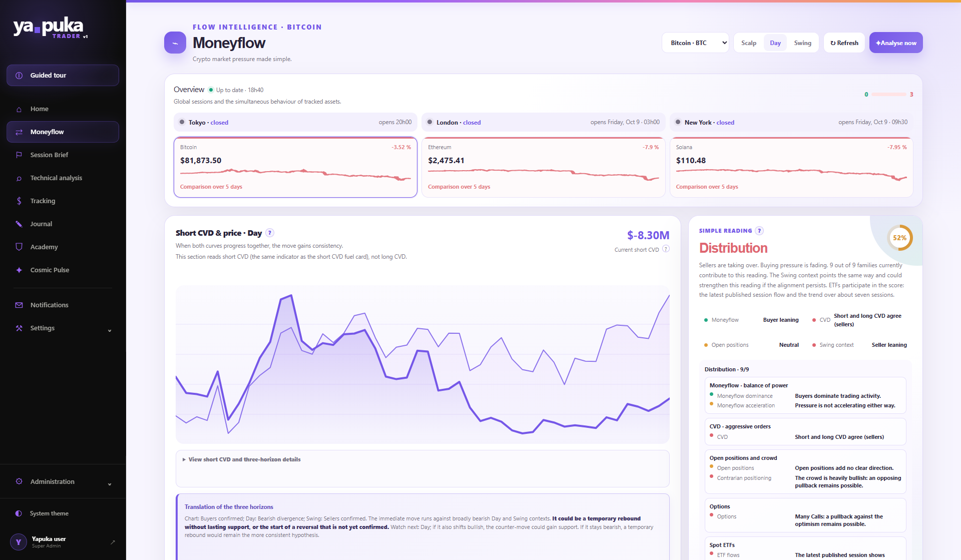Open the Session Brief page
The width and height of the screenshot is (961, 560).
[x=63, y=155]
